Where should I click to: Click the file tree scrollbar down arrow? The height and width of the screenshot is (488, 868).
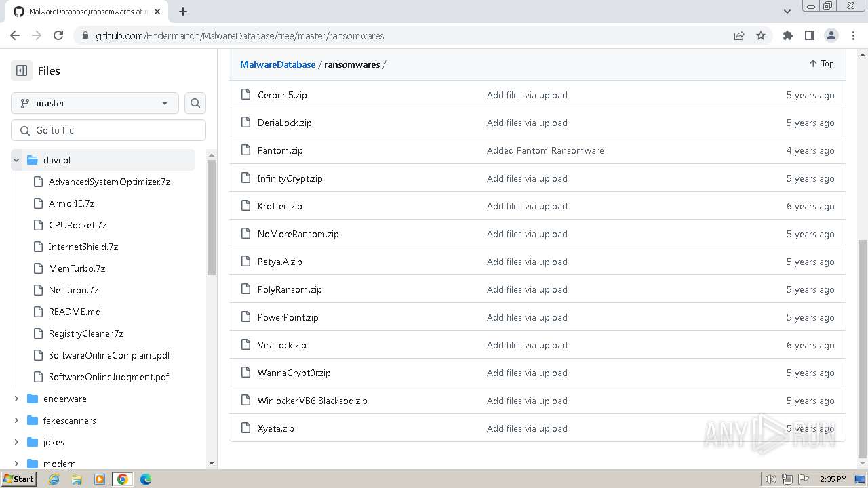[x=212, y=463]
